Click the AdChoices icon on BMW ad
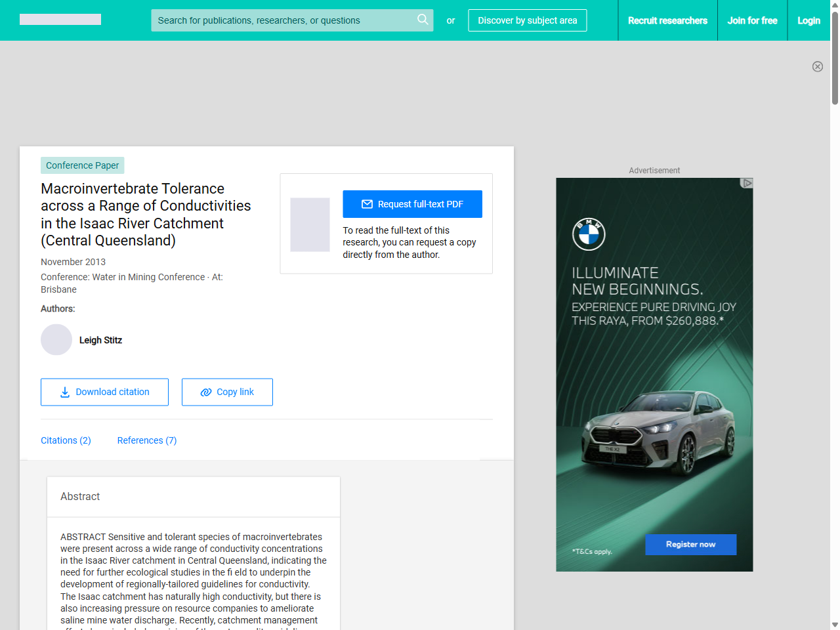840x630 pixels. click(x=746, y=183)
